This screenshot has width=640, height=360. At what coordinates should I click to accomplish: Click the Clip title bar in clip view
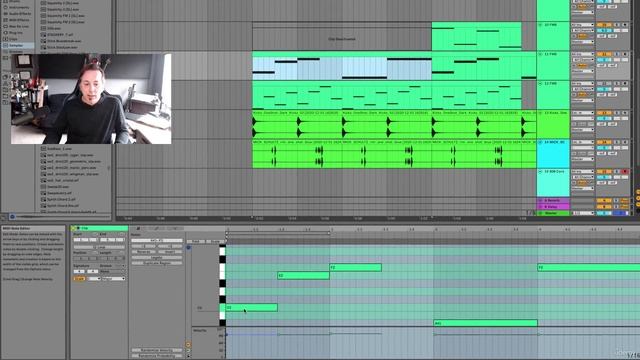pos(99,229)
